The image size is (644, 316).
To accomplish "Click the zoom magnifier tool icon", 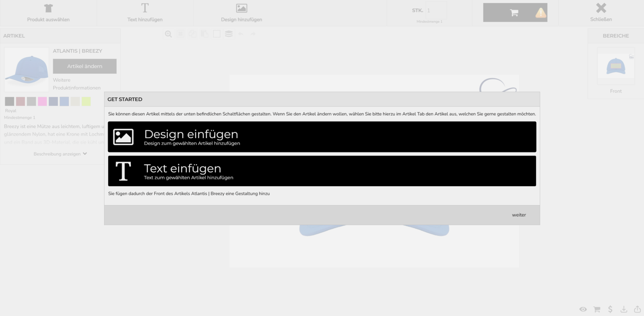I will [x=168, y=34].
